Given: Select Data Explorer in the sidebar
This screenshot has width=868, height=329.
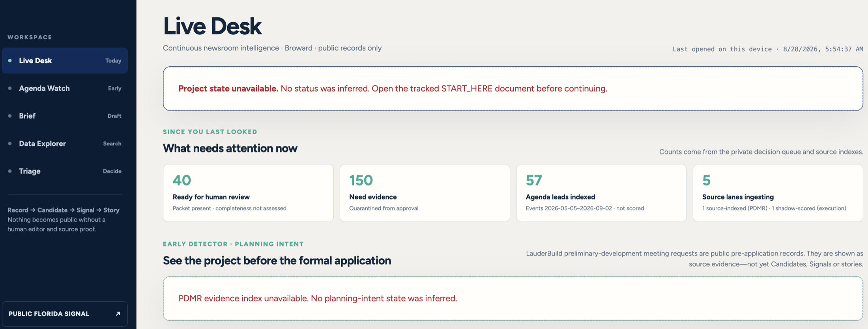Looking at the screenshot, I should [x=65, y=143].
